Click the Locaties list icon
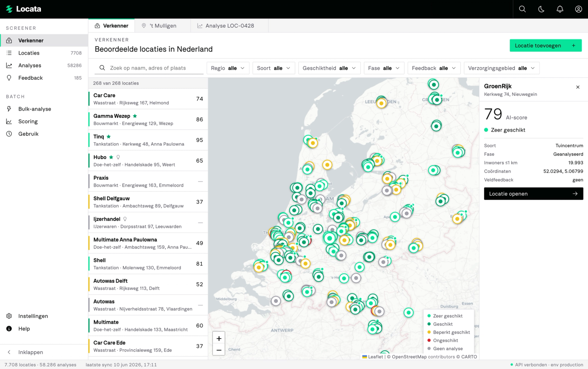Image resolution: width=588 pixels, height=369 pixels. click(x=9, y=53)
